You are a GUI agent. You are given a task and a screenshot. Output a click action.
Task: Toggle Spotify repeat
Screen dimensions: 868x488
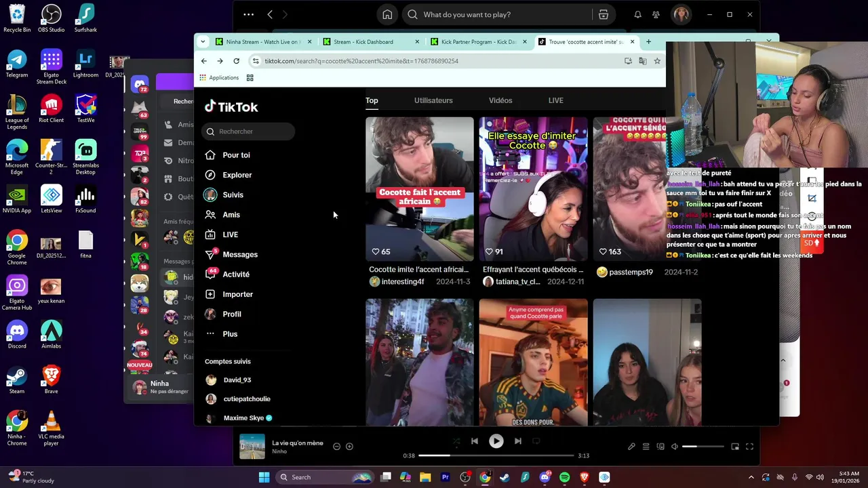click(x=536, y=441)
